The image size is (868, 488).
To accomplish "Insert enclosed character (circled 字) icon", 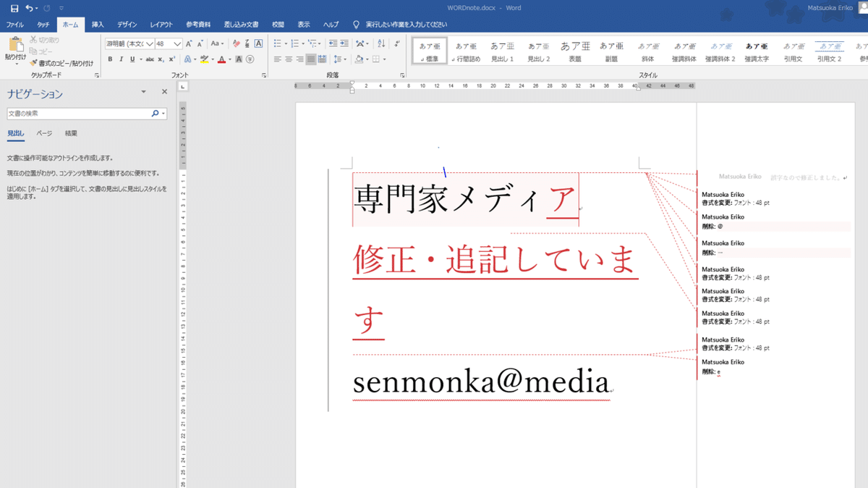I will click(x=250, y=59).
